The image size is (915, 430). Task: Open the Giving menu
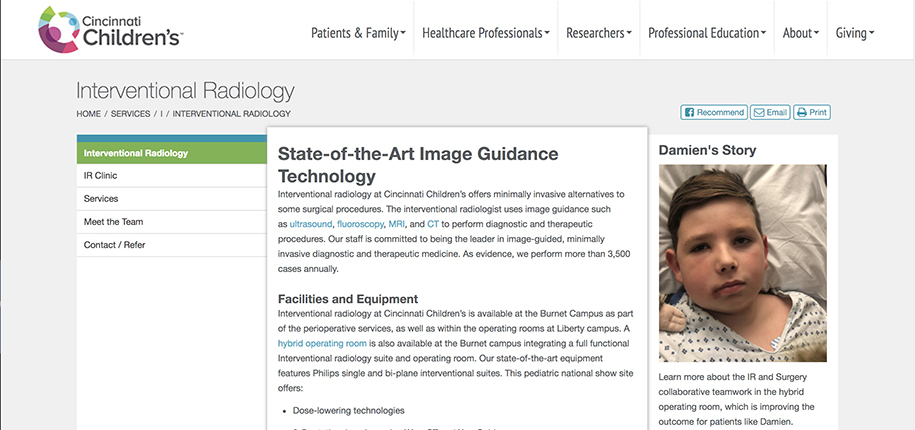point(855,33)
